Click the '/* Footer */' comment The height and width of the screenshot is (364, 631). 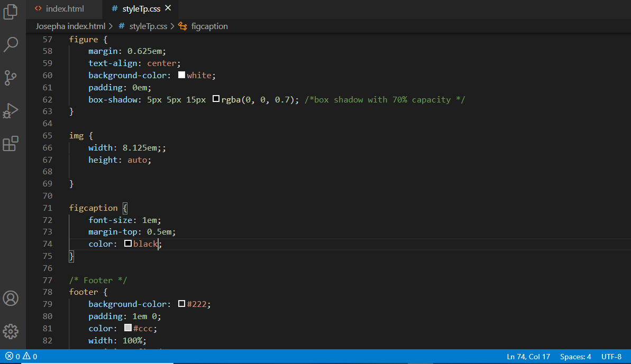tap(98, 280)
